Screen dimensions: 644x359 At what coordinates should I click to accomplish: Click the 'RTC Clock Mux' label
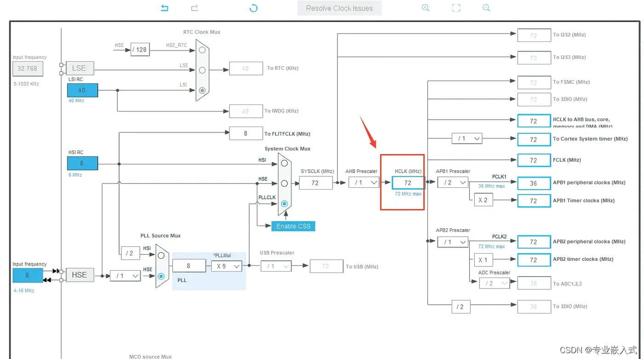[201, 32]
